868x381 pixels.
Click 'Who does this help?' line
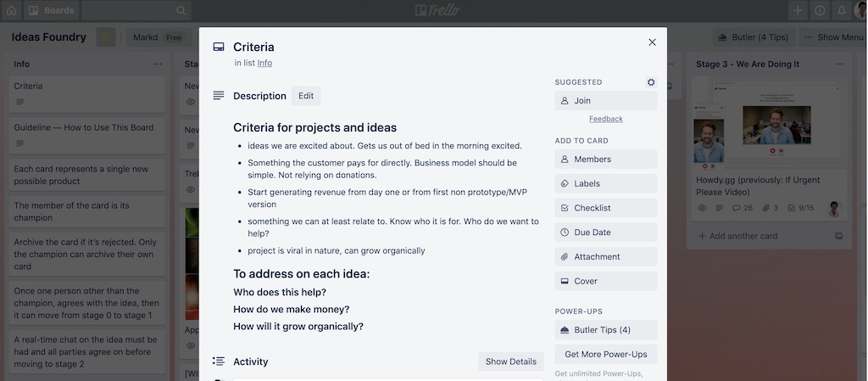[x=280, y=292]
